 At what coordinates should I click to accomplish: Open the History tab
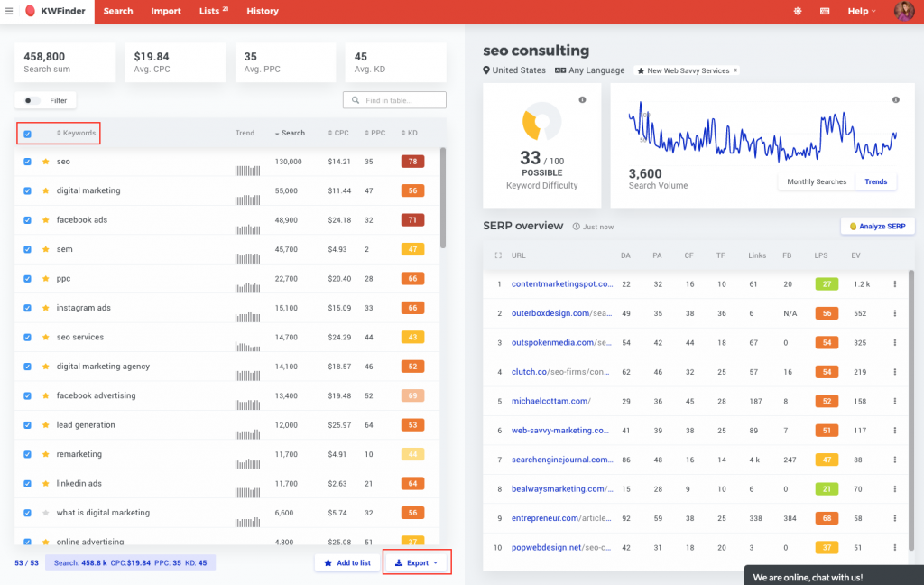tap(263, 11)
